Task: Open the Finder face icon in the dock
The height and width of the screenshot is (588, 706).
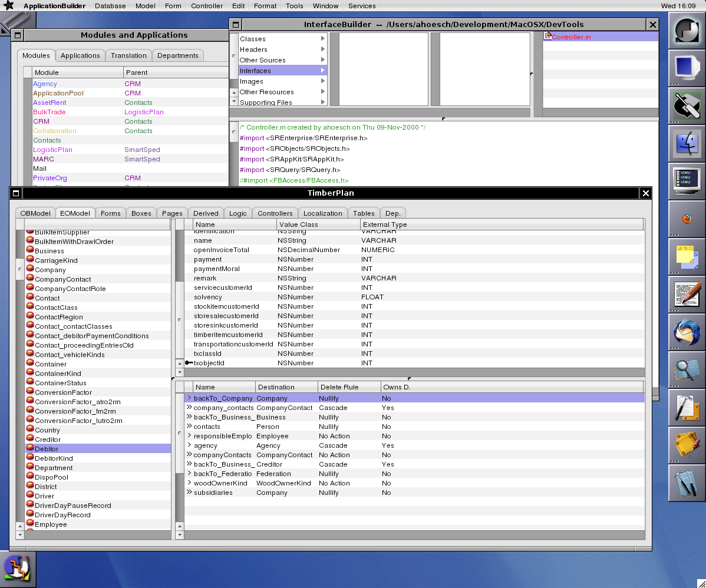Action: (x=687, y=144)
